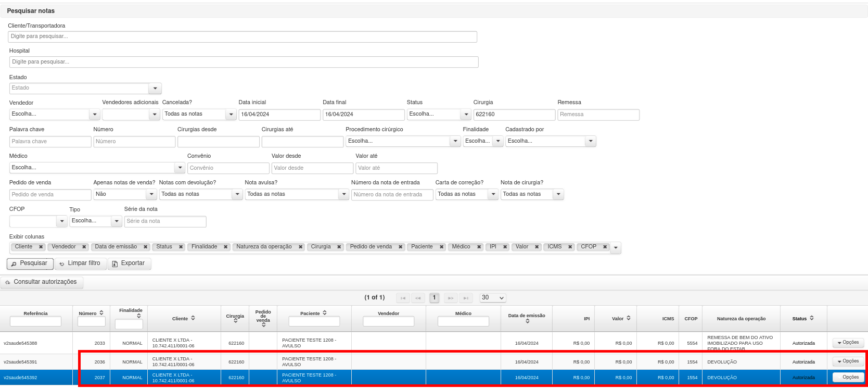Open the Vendedores adicionais dropdown

[155, 115]
